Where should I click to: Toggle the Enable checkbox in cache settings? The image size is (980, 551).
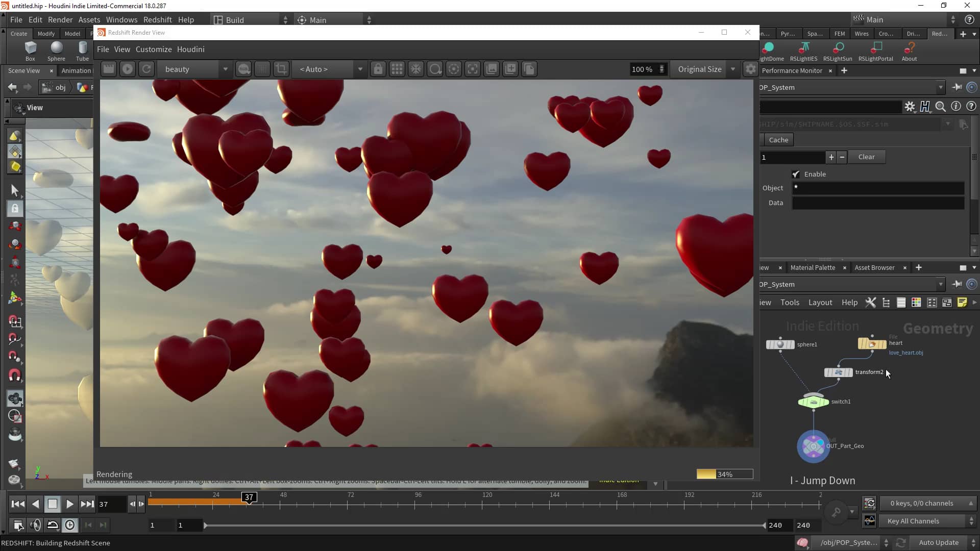[x=796, y=174]
